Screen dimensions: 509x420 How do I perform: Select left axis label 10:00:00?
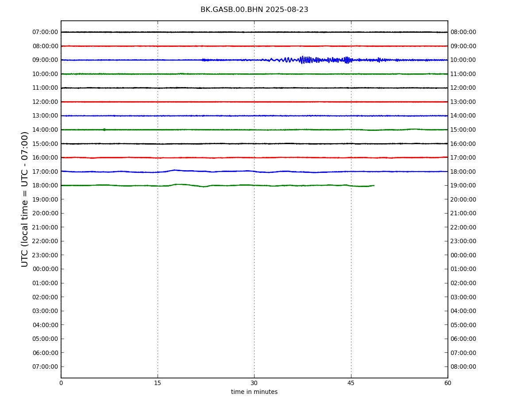coord(46,74)
